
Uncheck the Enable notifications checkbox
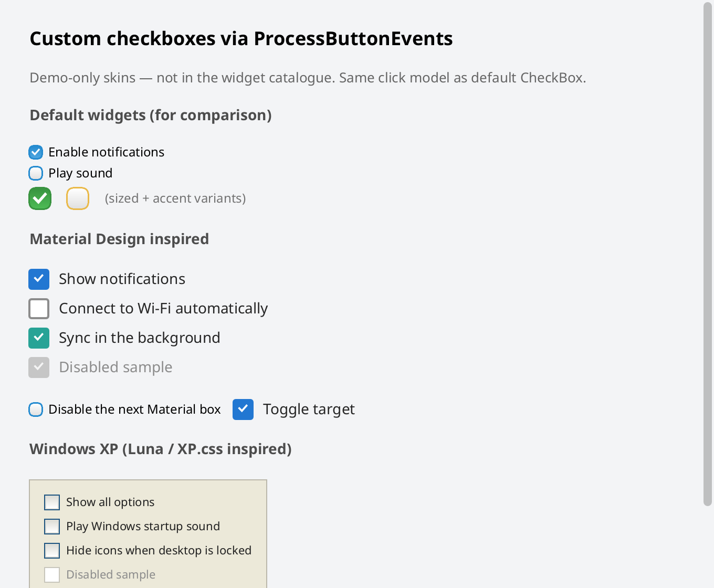(x=36, y=152)
